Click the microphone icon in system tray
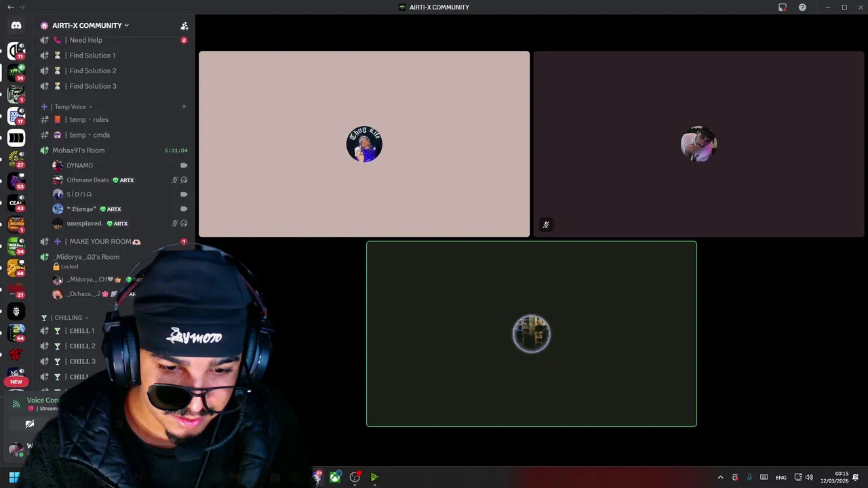Viewport: 868px width, 488px height. (x=749, y=477)
